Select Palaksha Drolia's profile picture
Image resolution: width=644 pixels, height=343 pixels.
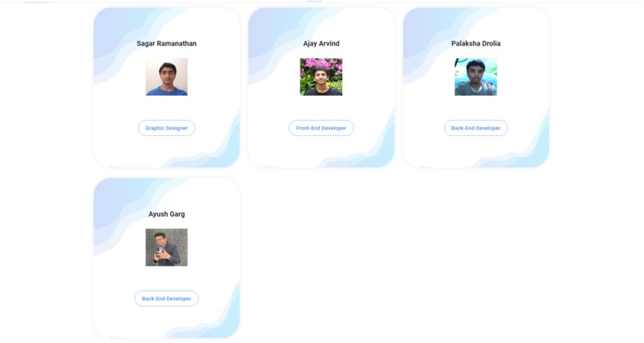pos(475,77)
